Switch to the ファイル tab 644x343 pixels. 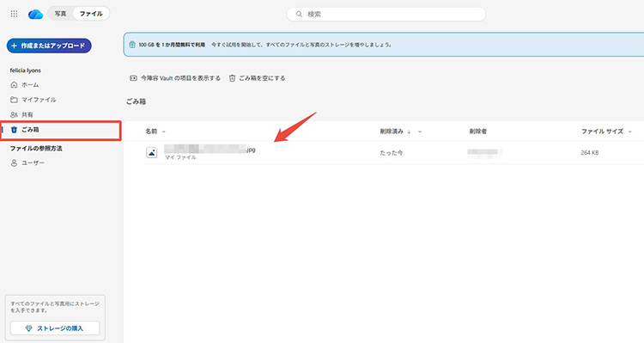coord(91,14)
